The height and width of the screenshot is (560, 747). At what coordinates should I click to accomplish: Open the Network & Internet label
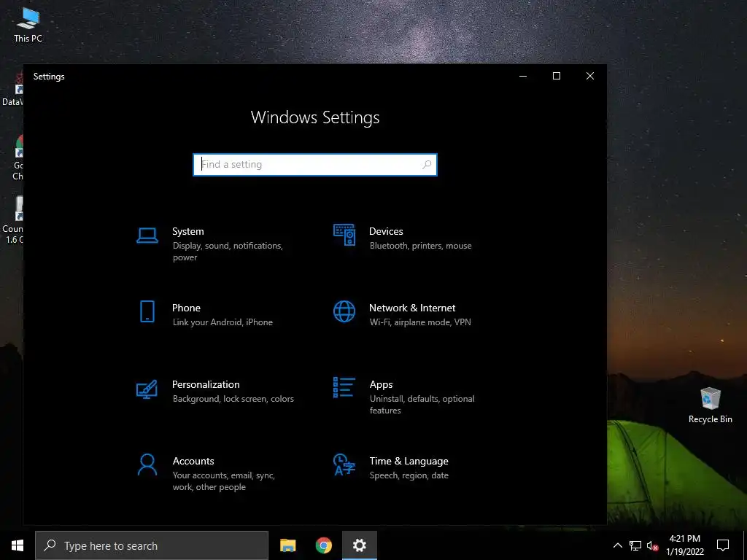(412, 308)
